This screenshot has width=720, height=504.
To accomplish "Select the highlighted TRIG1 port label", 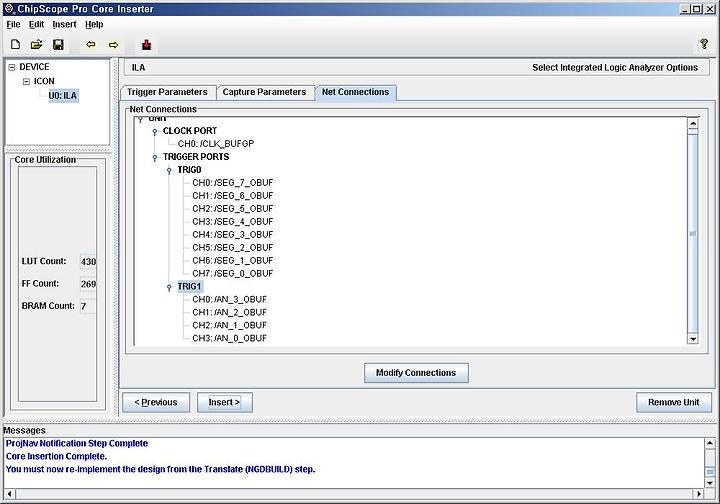I will 189,286.
